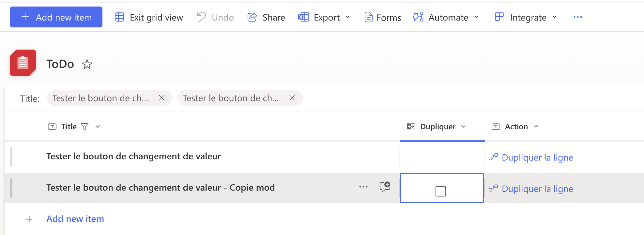Screen dimensions: 644x235
Task: Open the red ToDo list icon
Action: click(23, 63)
